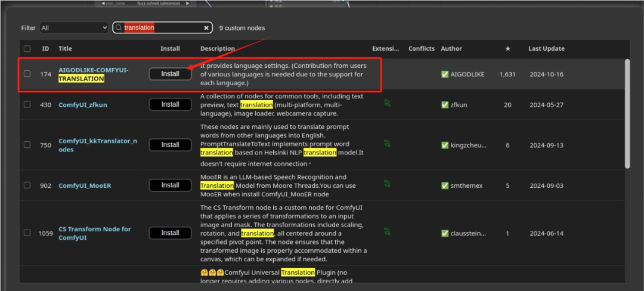Click the 1,631 star count

pyautogui.click(x=507, y=75)
